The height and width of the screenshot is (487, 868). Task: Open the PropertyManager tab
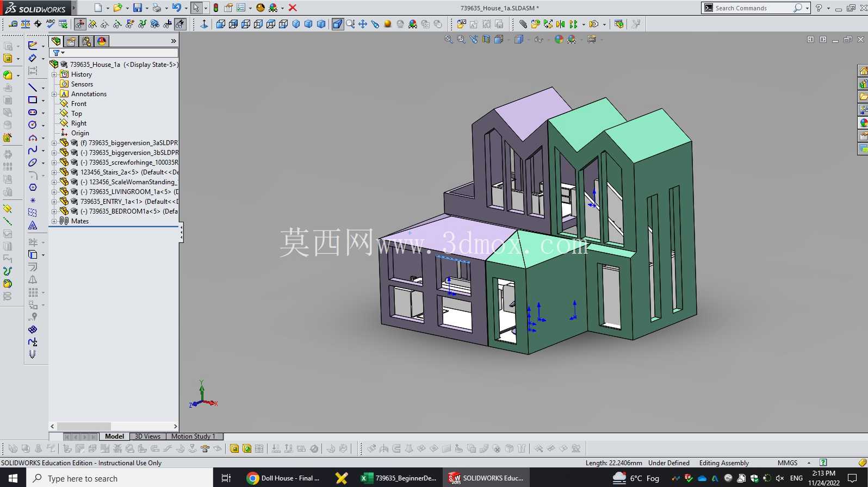click(x=71, y=41)
